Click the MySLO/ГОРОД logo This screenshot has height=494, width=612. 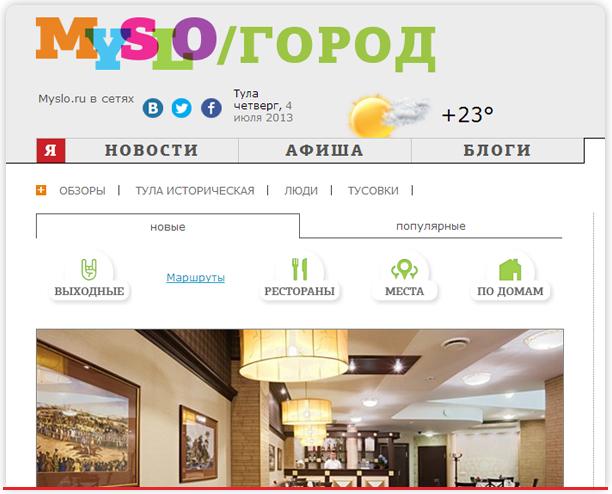(235, 44)
